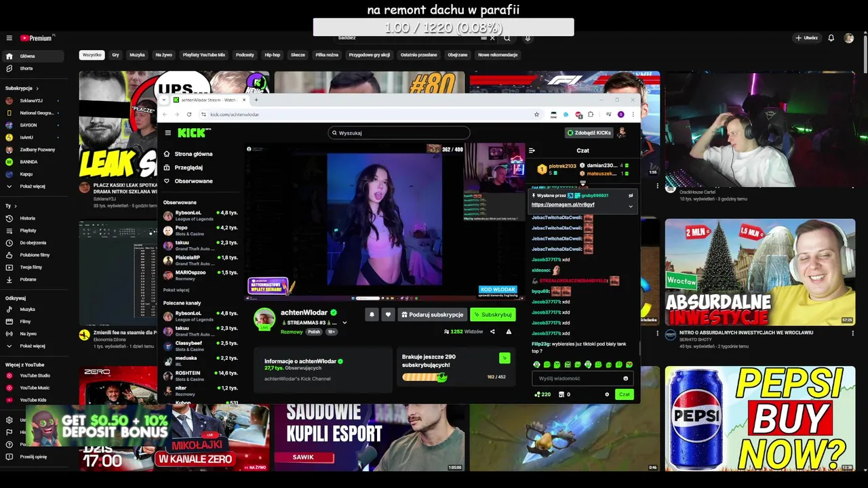Open YouTube hamburger guide menu
Screen dimensions: 868x488
9,38
